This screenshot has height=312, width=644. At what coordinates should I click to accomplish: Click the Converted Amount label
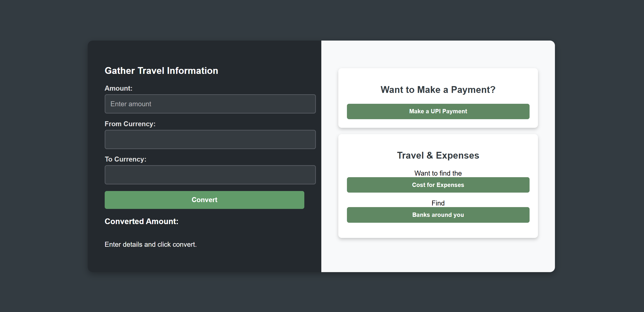tap(141, 221)
